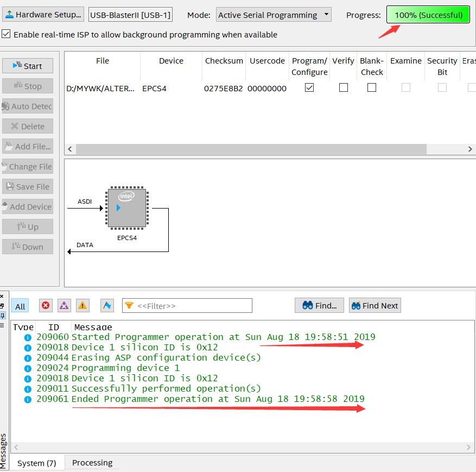Image resolution: width=476 pixels, height=472 pixels.
Task: Toggle error messages filter icon
Action: point(46,306)
